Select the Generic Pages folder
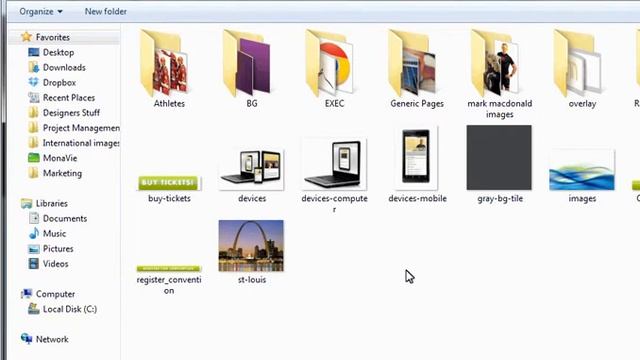This screenshot has height=360, width=640. (x=417, y=69)
